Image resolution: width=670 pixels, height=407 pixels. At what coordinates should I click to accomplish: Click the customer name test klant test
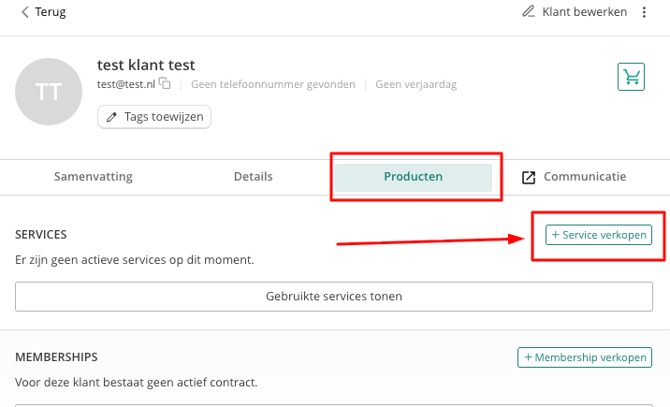pos(146,65)
